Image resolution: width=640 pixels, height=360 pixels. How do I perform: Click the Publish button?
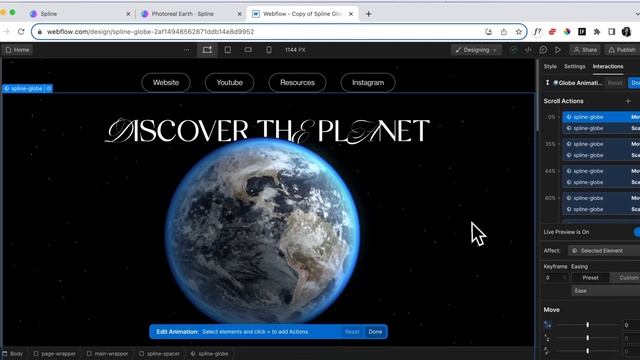pyautogui.click(x=622, y=50)
